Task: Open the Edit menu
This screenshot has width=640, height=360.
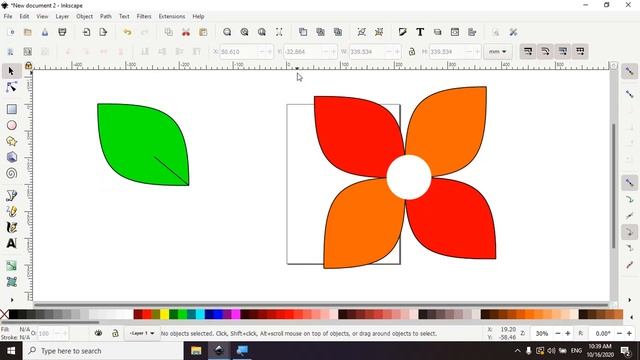Action: 24,16
